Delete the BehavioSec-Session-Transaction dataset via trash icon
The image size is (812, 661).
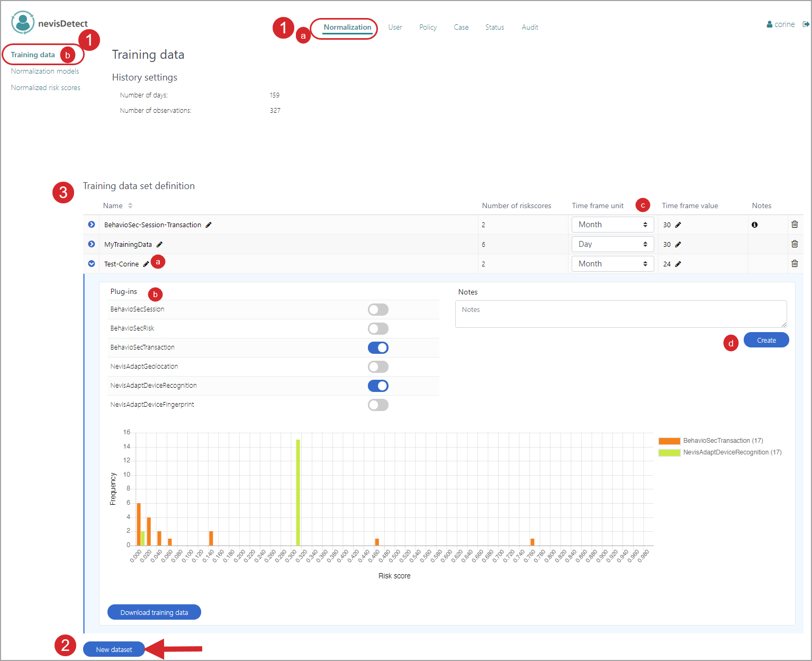tap(794, 225)
